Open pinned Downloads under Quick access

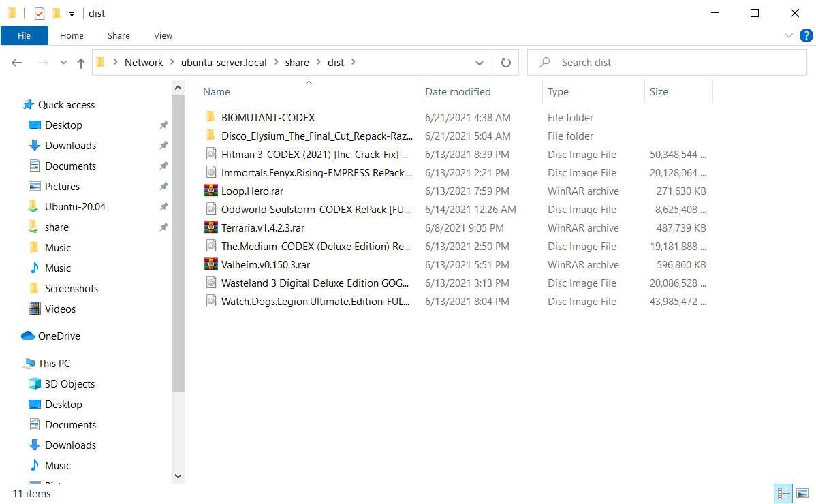pyautogui.click(x=70, y=146)
